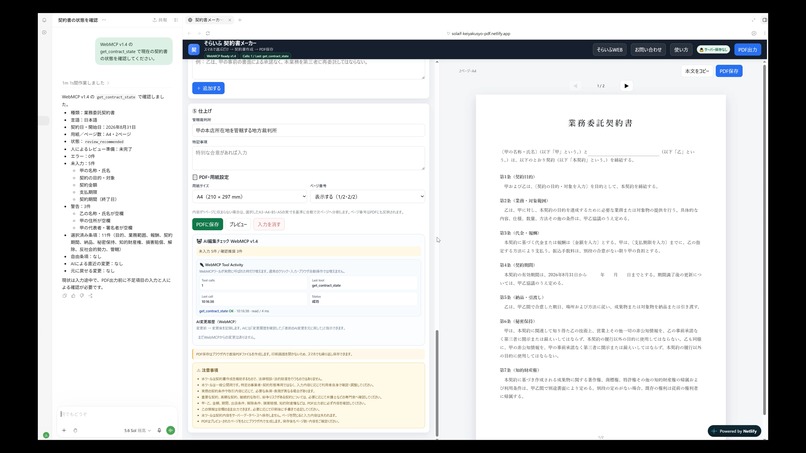Click the green user prompt message bubble
Viewport: 806px width, 453px height.
point(134,51)
